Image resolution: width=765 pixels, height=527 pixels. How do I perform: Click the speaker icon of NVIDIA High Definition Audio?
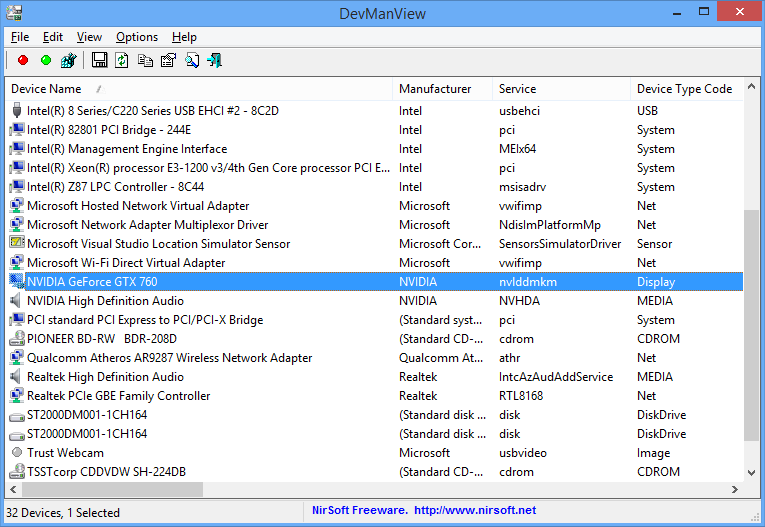(x=16, y=300)
